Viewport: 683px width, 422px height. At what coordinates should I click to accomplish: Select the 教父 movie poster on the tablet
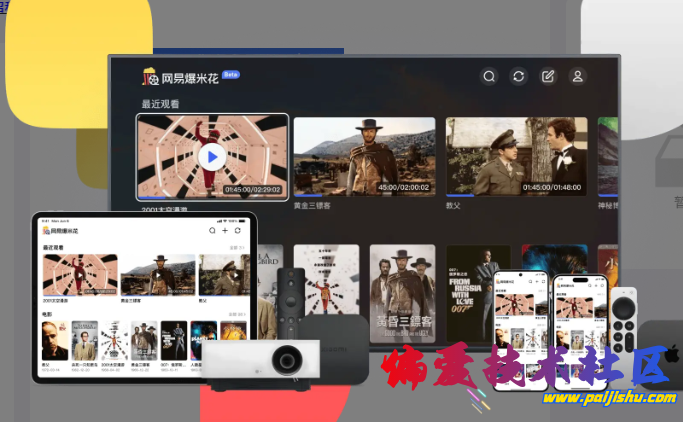point(54,341)
